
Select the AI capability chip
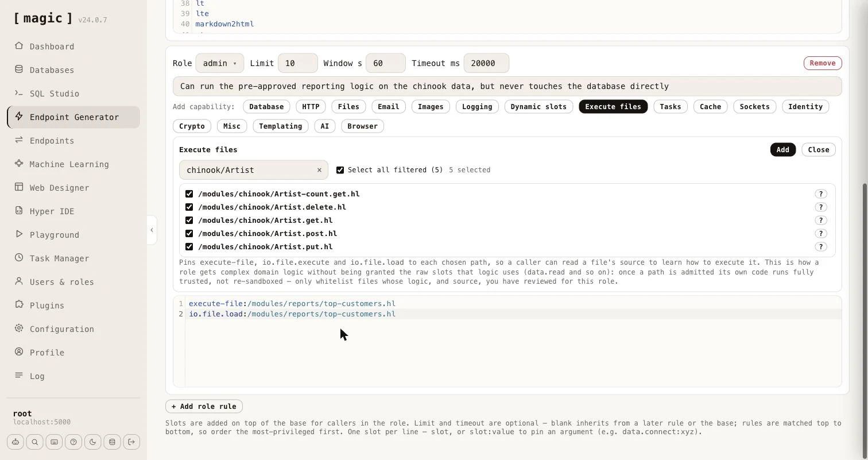coord(325,126)
